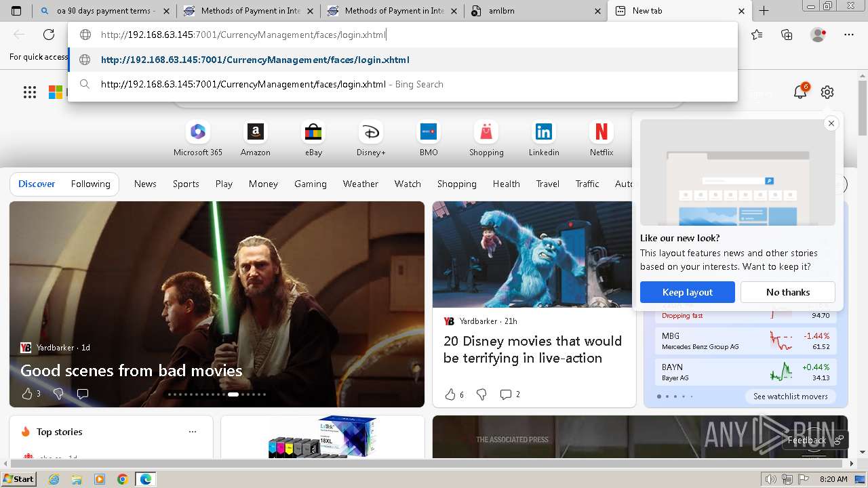
Task: Switch to the oa 90 days payment terms tab
Action: (x=104, y=11)
